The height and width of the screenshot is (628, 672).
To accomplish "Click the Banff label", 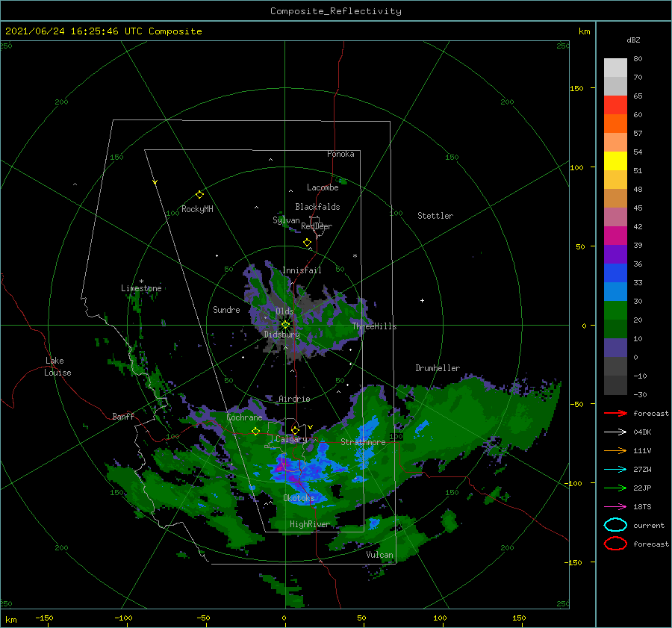I will 123,416.
